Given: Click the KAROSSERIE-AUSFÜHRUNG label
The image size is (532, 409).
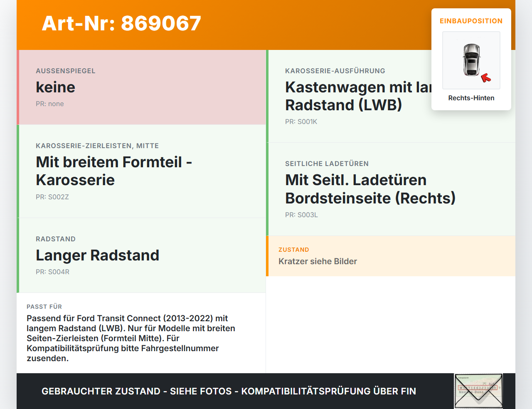Looking at the screenshot, I should [335, 71].
